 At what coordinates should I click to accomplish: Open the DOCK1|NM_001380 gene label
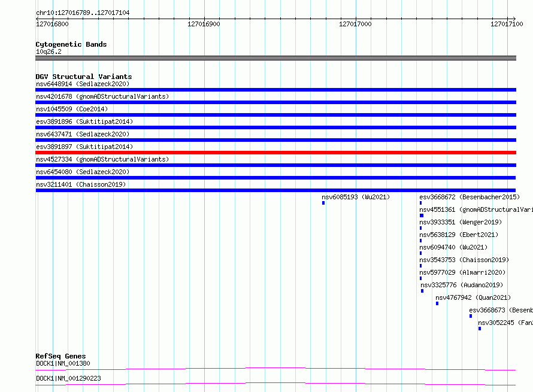coord(63,363)
